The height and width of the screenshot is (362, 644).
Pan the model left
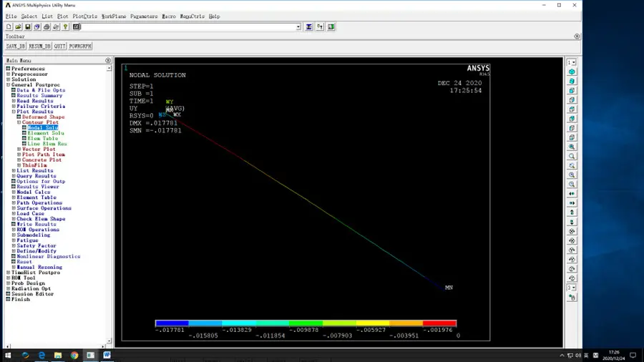(x=572, y=194)
